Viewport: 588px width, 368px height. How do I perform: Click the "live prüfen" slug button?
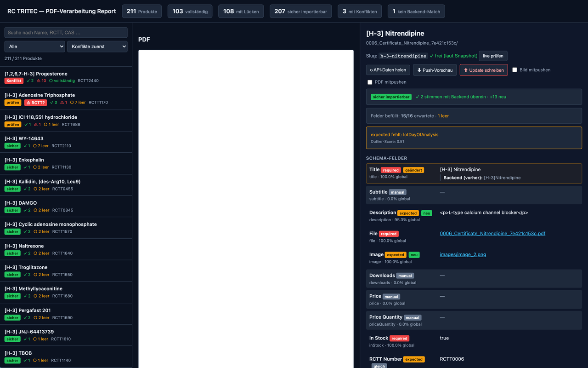click(493, 56)
